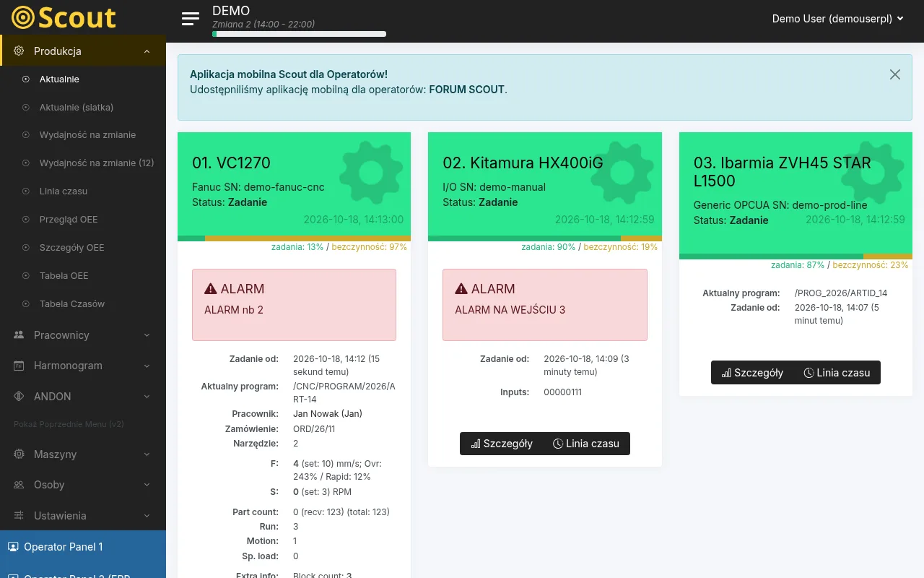The width and height of the screenshot is (924, 578).
Task: Click the VC1270 zadania/bezczynność progress bar
Action: tap(294, 238)
